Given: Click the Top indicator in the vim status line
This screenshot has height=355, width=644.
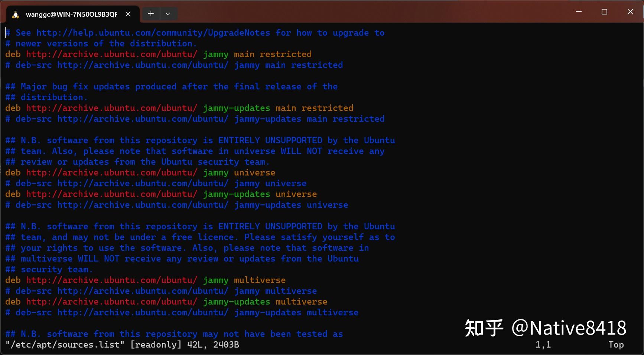Looking at the screenshot, I should tap(616, 345).
